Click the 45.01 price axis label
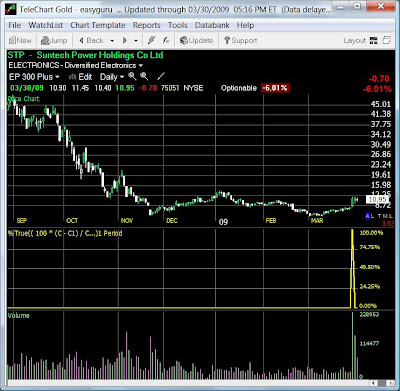Image resolution: width=400 pixels, height=391 pixels. (381, 104)
